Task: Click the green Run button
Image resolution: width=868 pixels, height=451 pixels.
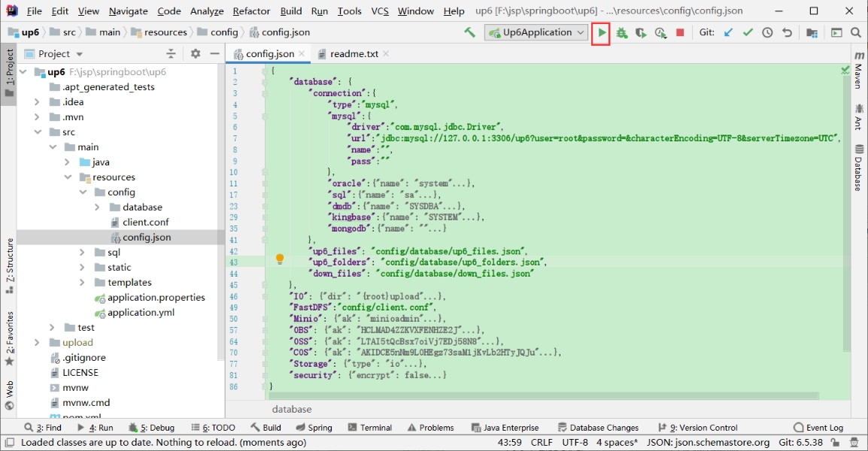Action: click(601, 33)
